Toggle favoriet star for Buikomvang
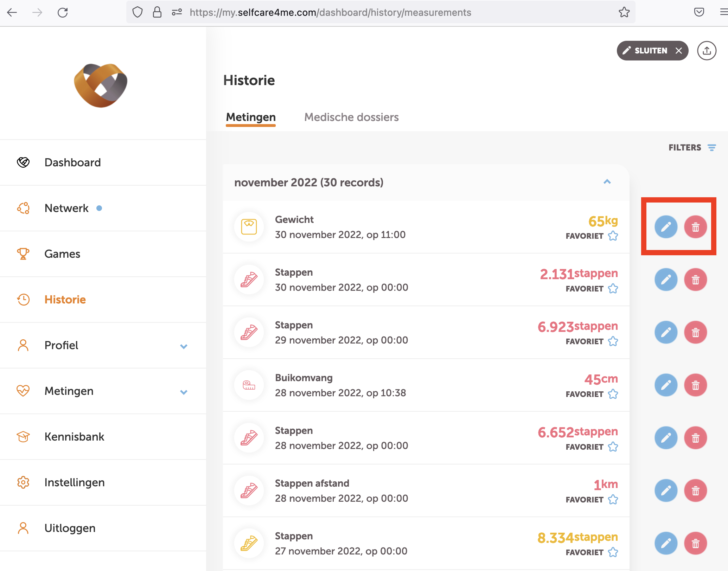This screenshot has height=571, width=728. coord(613,394)
